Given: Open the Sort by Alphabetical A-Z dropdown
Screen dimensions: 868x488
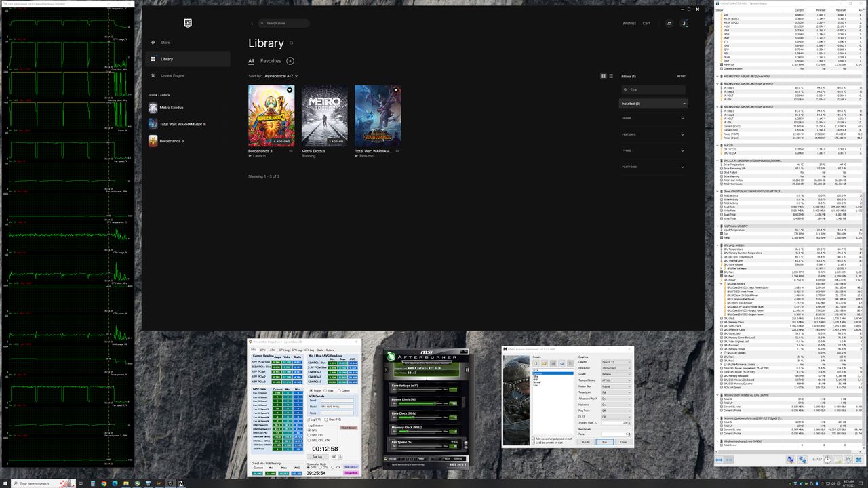Looking at the screenshot, I should click(x=281, y=76).
